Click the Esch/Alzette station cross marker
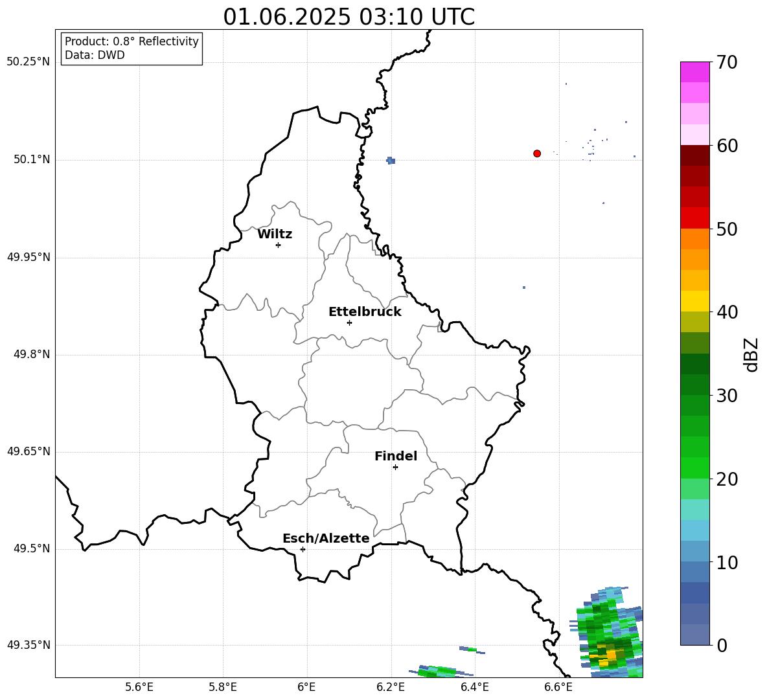This screenshot has height=700, width=767. point(303,549)
